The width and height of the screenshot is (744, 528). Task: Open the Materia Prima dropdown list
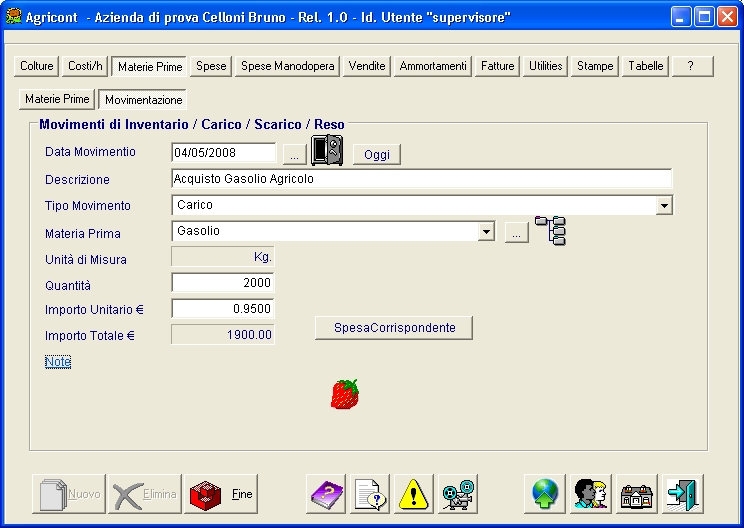pyautogui.click(x=487, y=232)
